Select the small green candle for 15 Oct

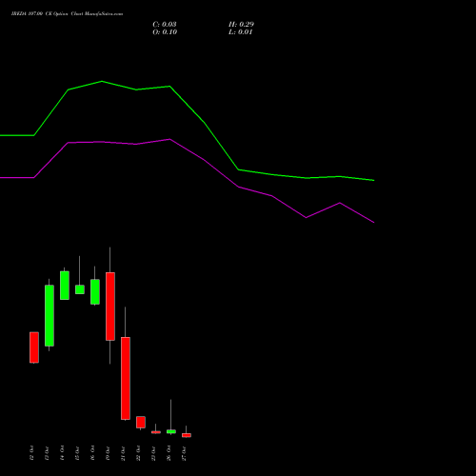(80, 289)
